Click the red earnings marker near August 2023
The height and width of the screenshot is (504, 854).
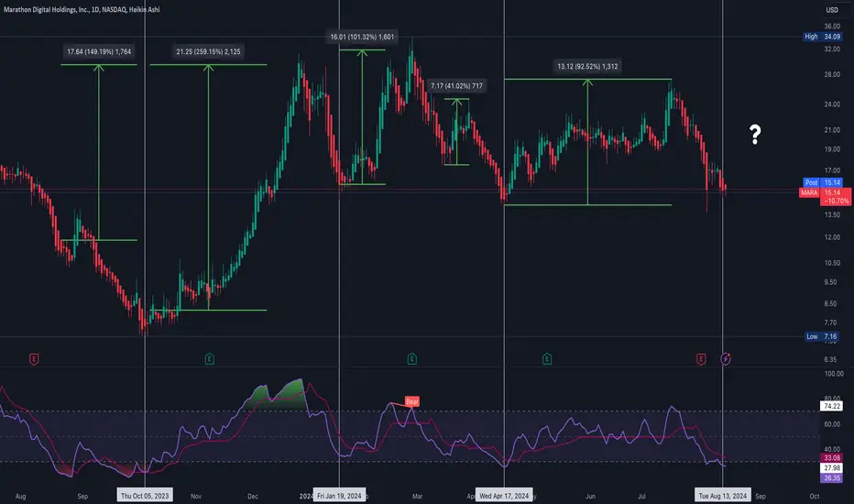[x=34, y=359]
